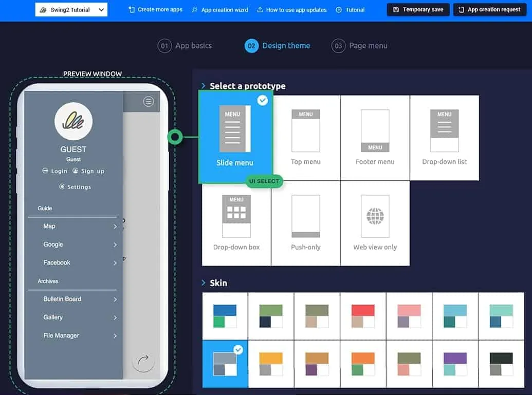Viewport: 532px width, 395px height.
Task: Expand the Bulletin Board chevron
Action: click(115, 299)
